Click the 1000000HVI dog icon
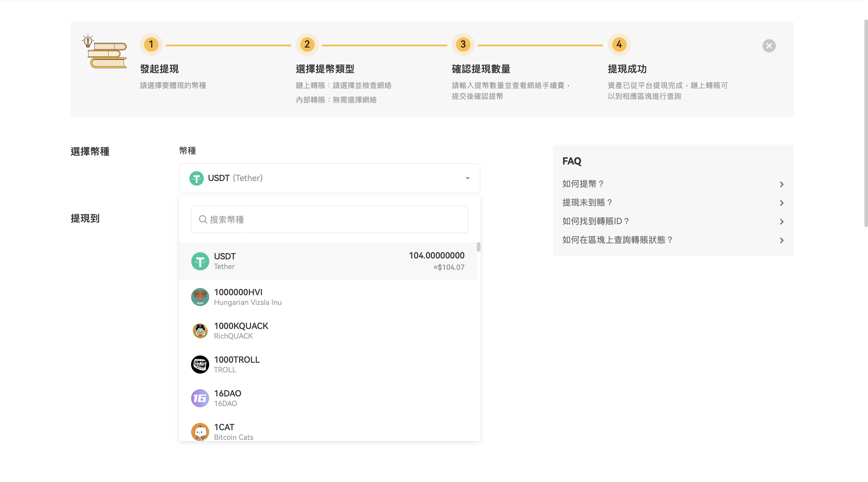 200,297
